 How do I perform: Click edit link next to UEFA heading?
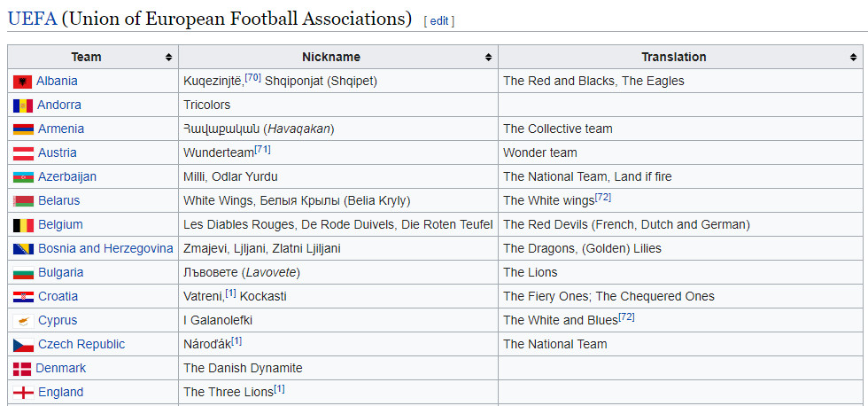pos(439,20)
